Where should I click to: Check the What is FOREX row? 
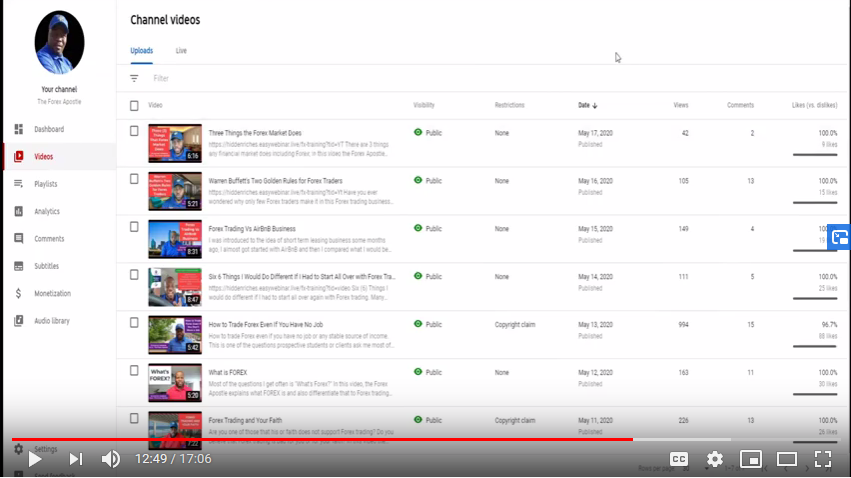134,371
